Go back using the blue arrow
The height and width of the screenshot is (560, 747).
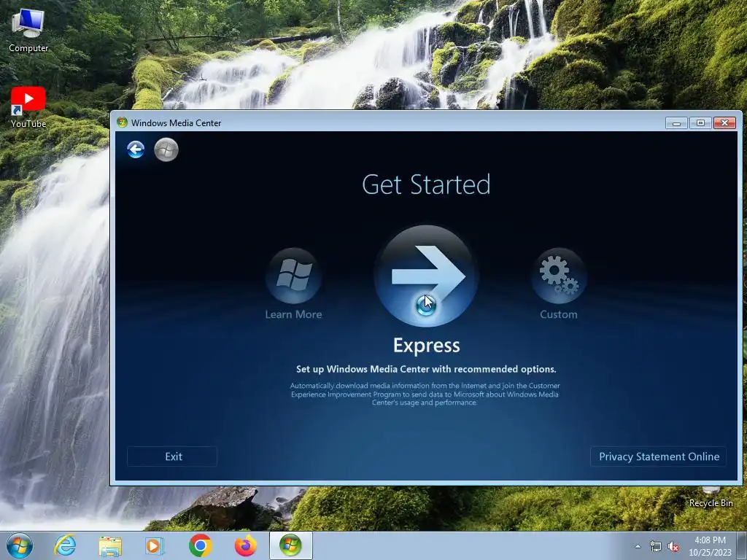(x=136, y=149)
